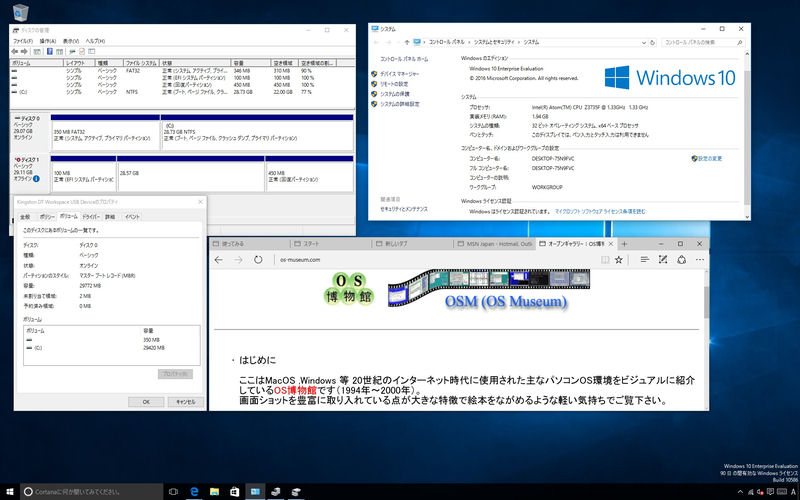
Task: Open Windows Store from taskbar
Action: pyautogui.click(x=235, y=492)
